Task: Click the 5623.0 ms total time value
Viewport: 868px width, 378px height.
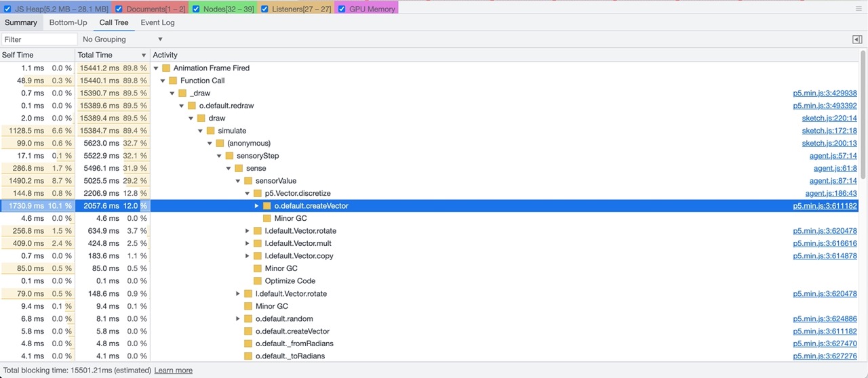Action: pos(101,143)
